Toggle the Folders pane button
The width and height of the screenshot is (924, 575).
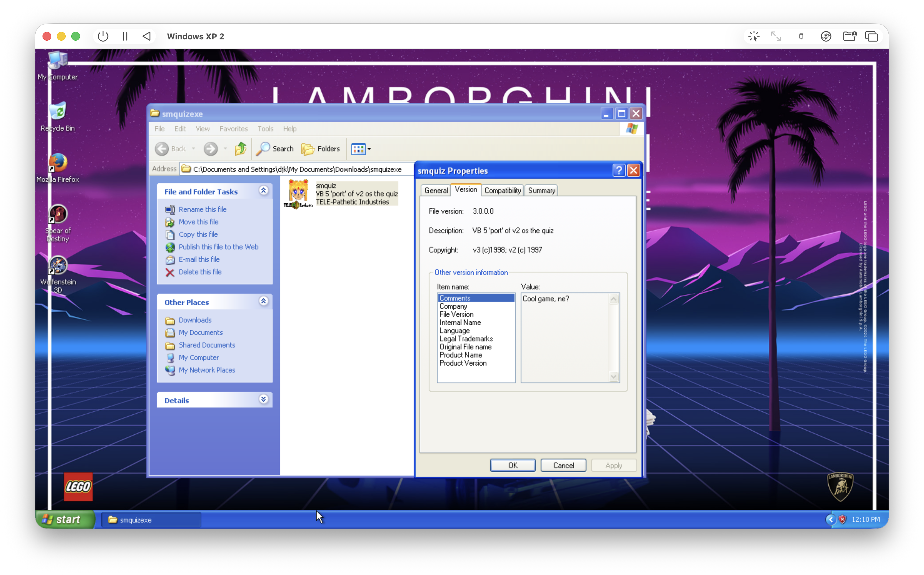pyautogui.click(x=320, y=149)
